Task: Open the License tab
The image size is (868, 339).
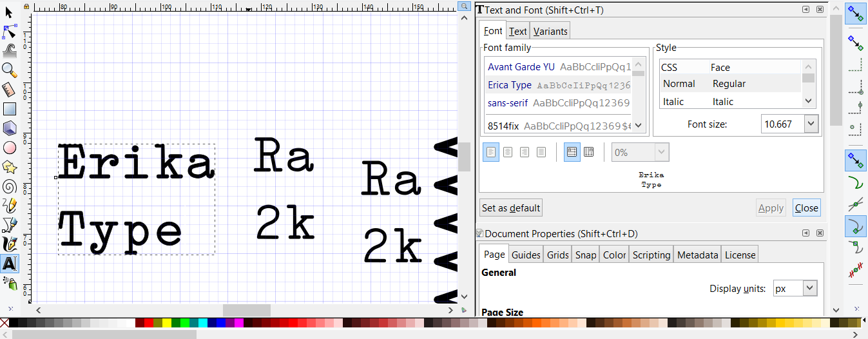Action: tap(740, 255)
